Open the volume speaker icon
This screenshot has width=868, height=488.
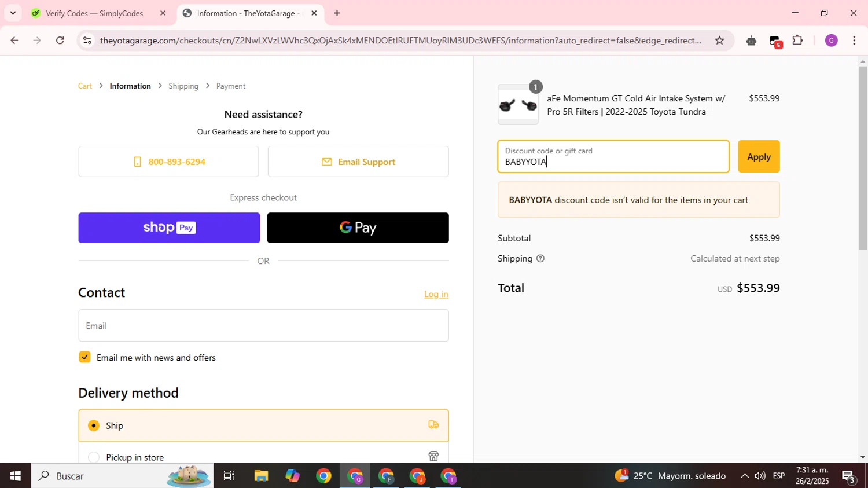pyautogui.click(x=760, y=476)
